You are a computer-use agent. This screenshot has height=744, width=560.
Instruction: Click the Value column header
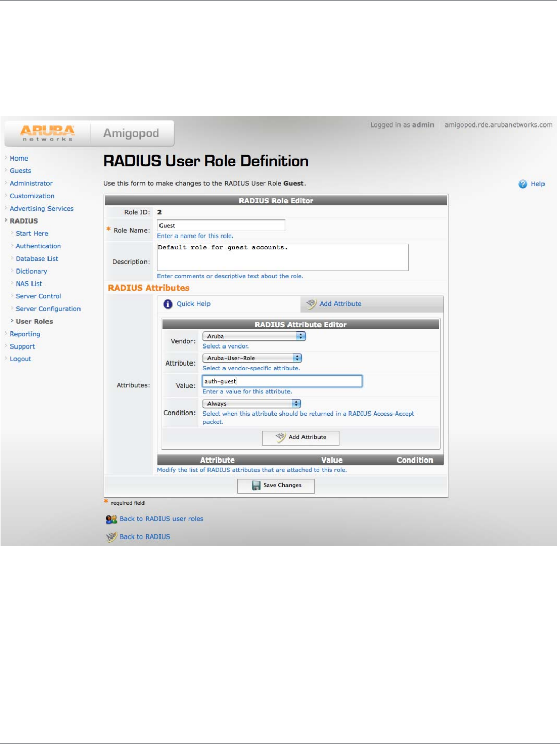[x=332, y=461]
